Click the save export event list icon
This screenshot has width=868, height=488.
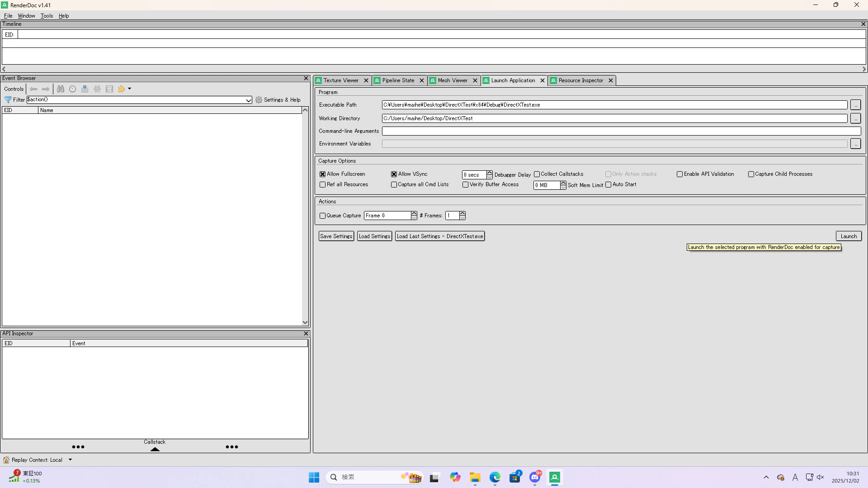coord(109,89)
